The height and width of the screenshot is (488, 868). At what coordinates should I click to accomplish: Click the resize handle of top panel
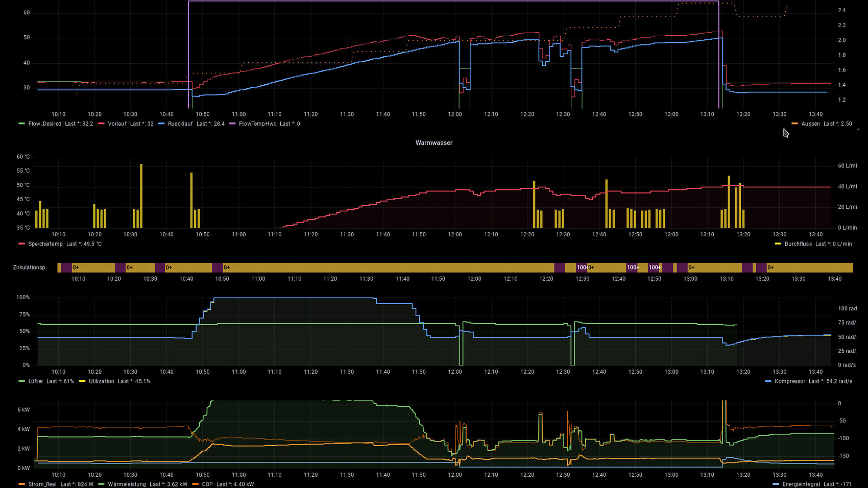(x=858, y=129)
